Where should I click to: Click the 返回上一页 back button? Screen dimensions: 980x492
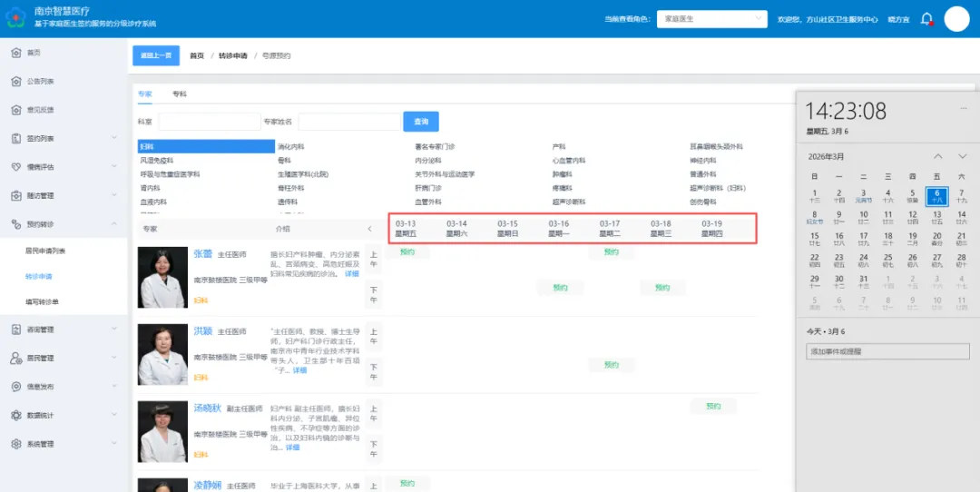pyautogui.click(x=156, y=55)
